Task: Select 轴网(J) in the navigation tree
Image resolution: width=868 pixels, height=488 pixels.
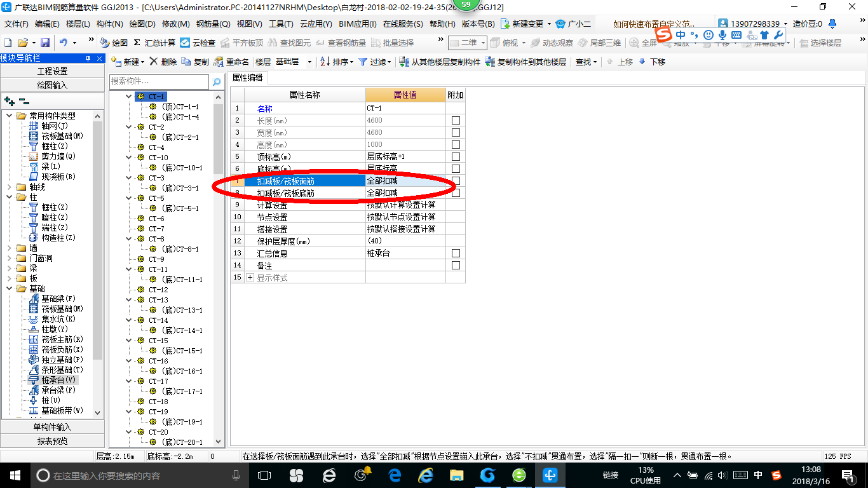Action: [x=54, y=126]
